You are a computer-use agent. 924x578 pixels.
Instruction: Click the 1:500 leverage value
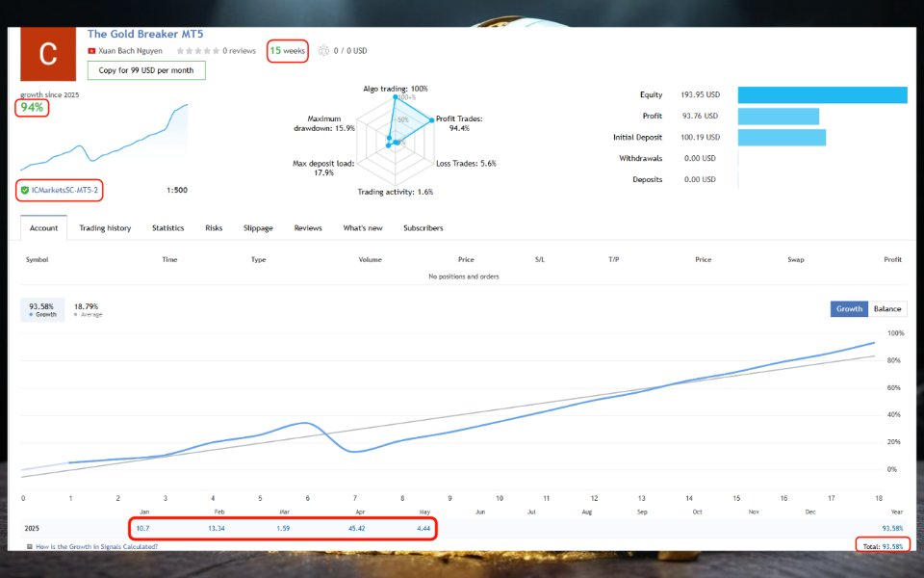pos(177,190)
